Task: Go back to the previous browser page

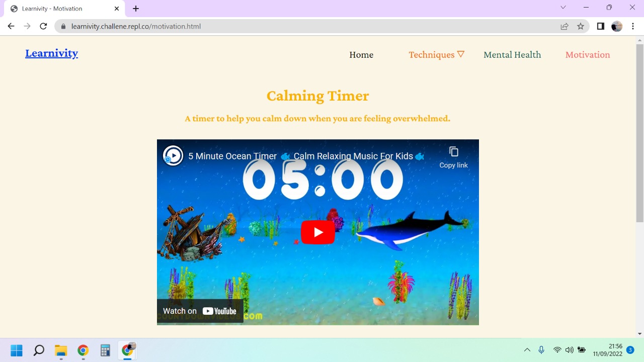Action: [11, 26]
